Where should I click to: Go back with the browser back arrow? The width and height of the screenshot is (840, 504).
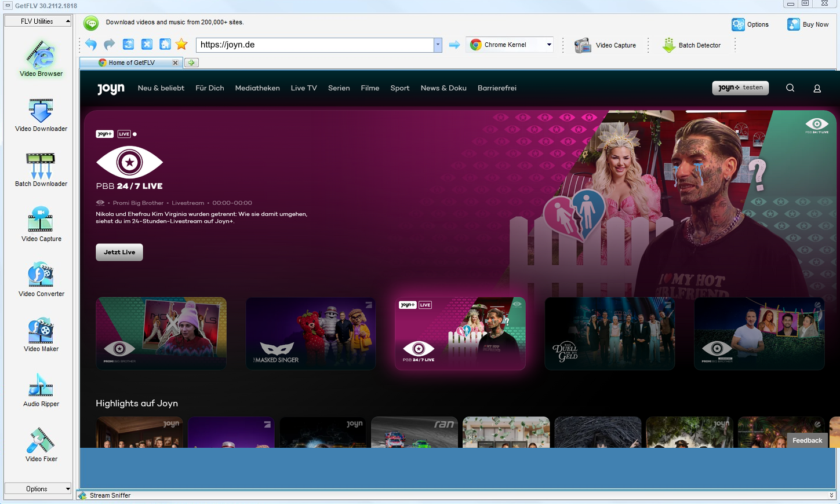coord(91,45)
